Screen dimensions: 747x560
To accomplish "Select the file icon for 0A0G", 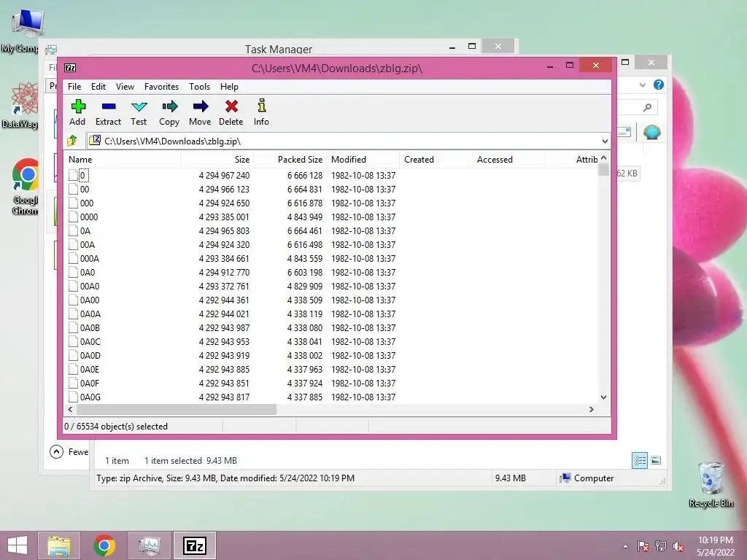I will tap(73, 397).
